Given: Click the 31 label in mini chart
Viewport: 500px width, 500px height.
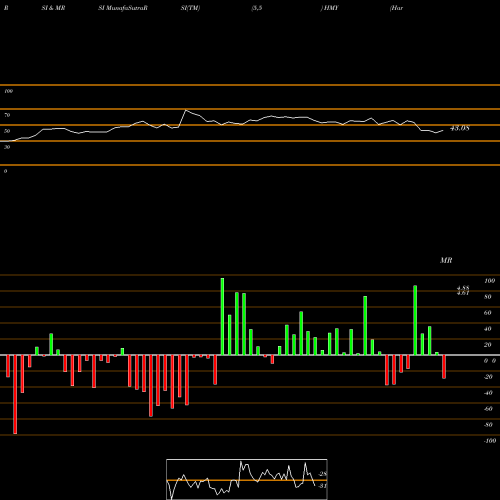Looking at the screenshot, I should 323,486.
